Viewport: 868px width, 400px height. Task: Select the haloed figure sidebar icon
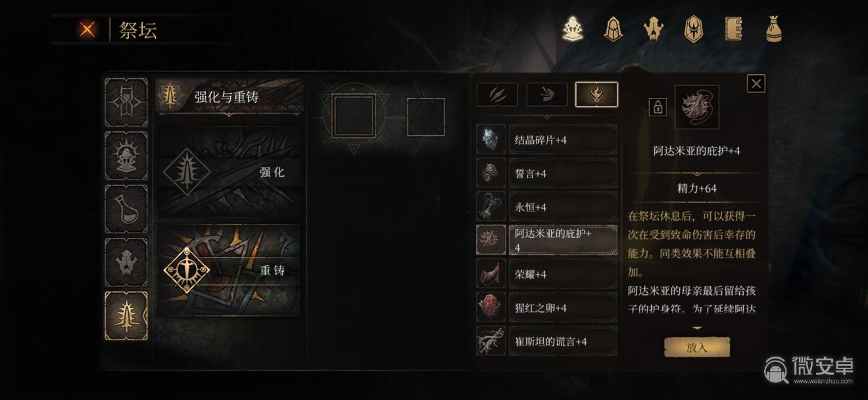[x=126, y=156]
